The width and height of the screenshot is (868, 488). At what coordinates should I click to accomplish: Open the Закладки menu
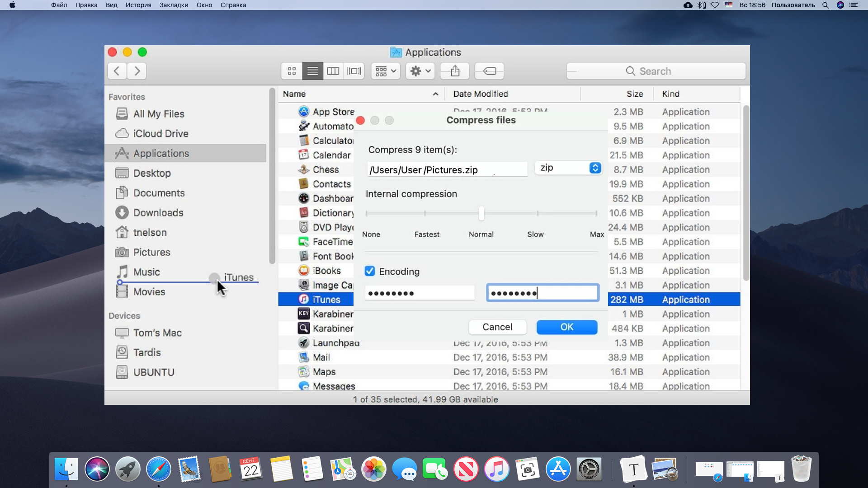coord(174,5)
